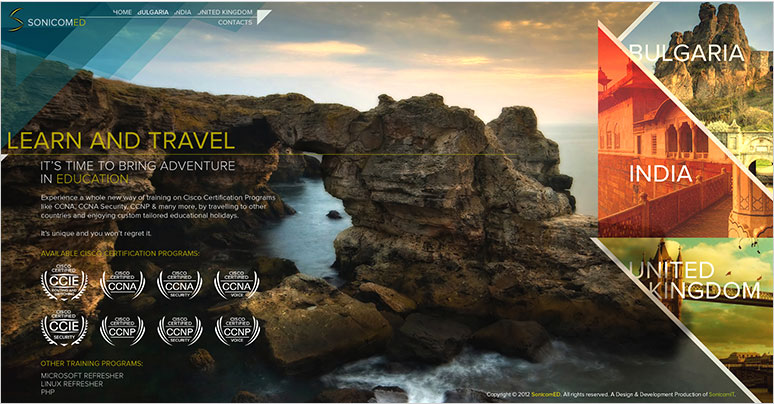This screenshot has width=774, height=404.
Task: Click the CCIE Security certification badge
Action: 64,328
